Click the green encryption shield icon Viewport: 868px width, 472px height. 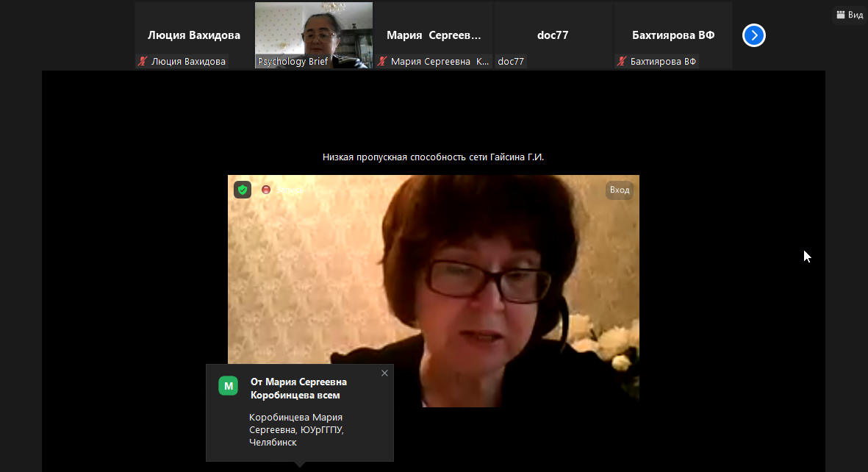[x=243, y=190]
